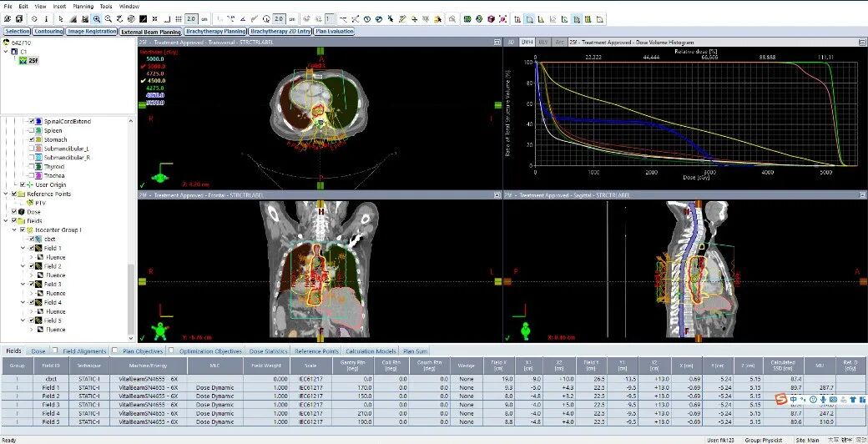This screenshot has width=868, height=444.
Task: Open the Plan Evaluation workspace
Action: [335, 32]
